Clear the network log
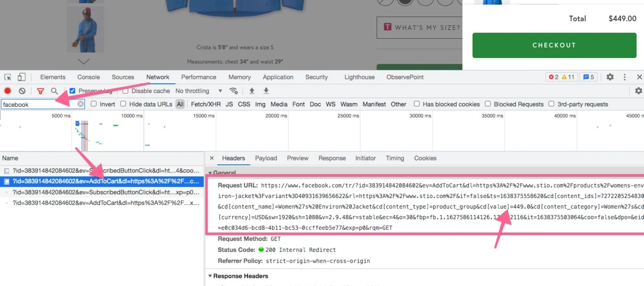Screen dimensions: 644x286 [x=22, y=91]
